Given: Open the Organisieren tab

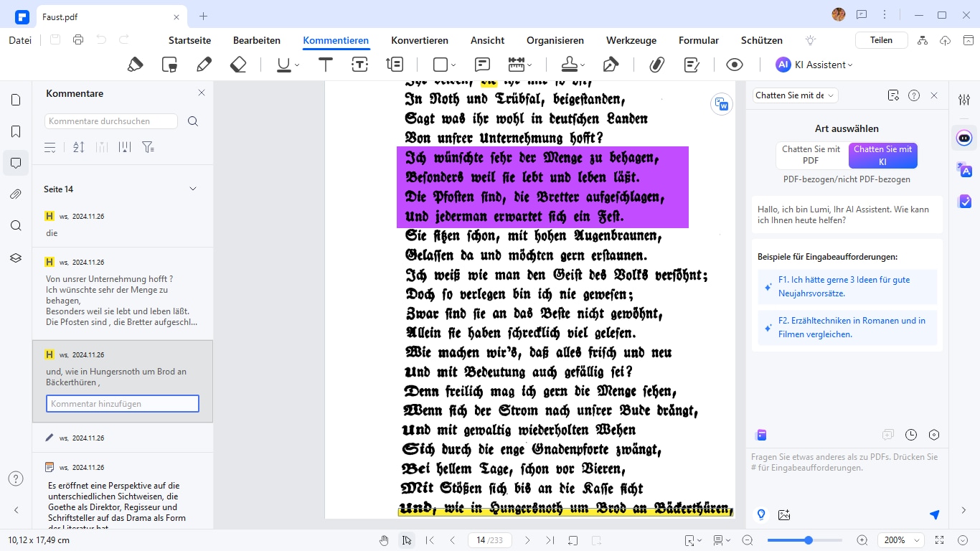Looking at the screenshot, I should coord(555,40).
